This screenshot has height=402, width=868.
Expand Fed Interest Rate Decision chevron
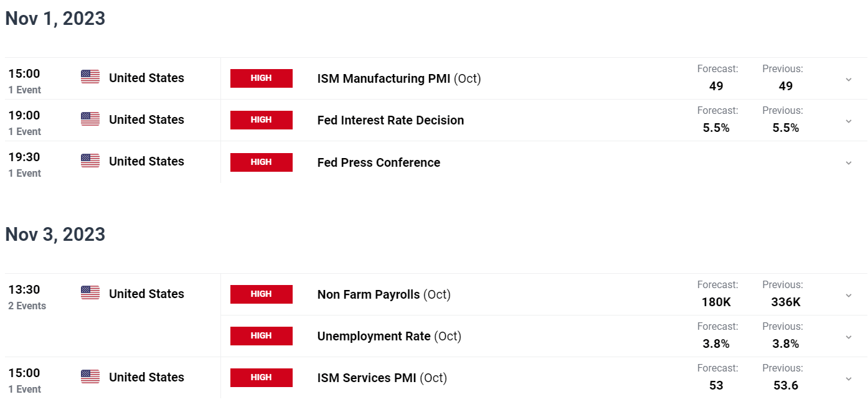point(849,121)
